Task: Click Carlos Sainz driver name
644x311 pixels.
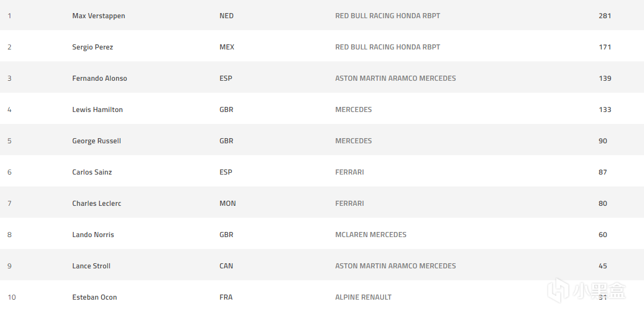Action: point(92,172)
